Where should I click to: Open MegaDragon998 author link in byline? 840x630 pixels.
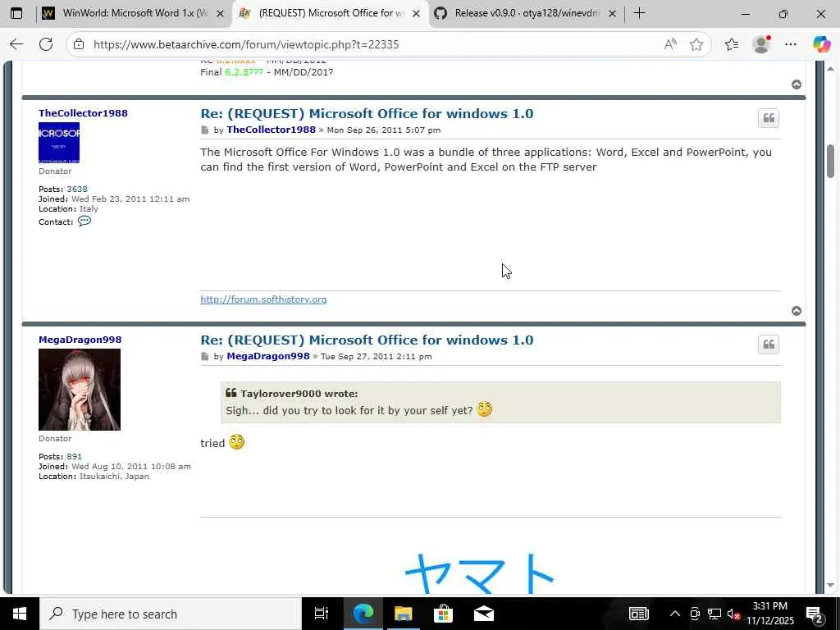[x=268, y=356]
